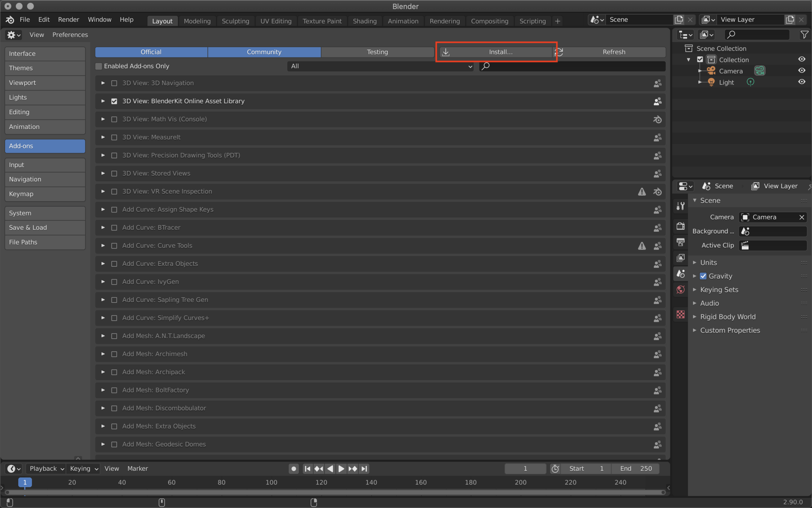Check Enabled Add-ons Only

[x=99, y=66]
